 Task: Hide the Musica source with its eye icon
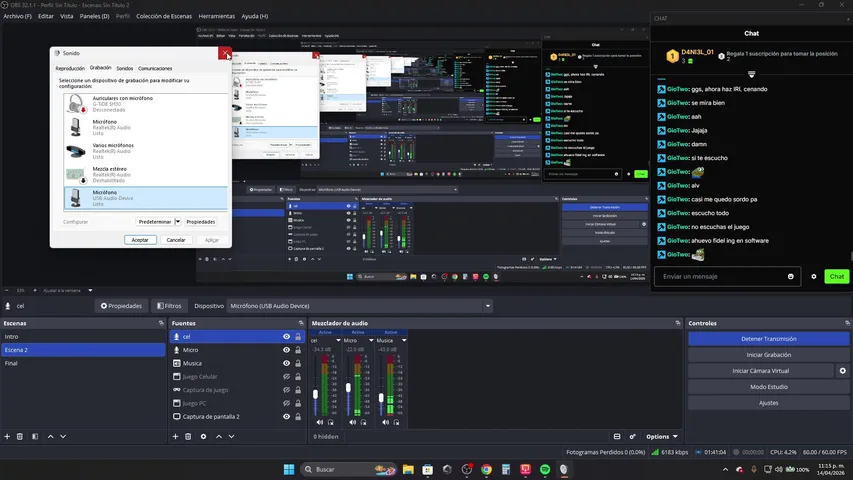click(286, 364)
